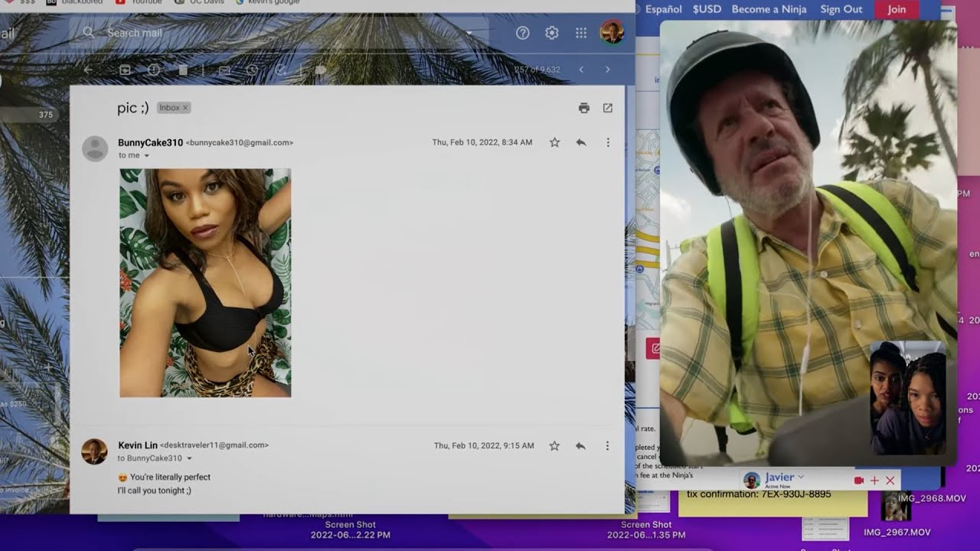Screen dimensions: 980x551
Task: Open Gmail settings gear
Action: (x=551, y=33)
